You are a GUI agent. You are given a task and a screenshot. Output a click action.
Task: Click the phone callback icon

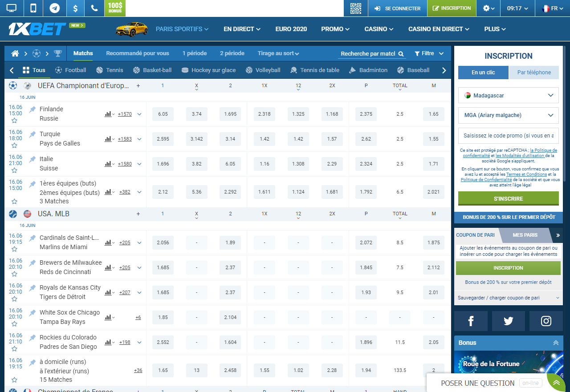click(x=94, y=8)
